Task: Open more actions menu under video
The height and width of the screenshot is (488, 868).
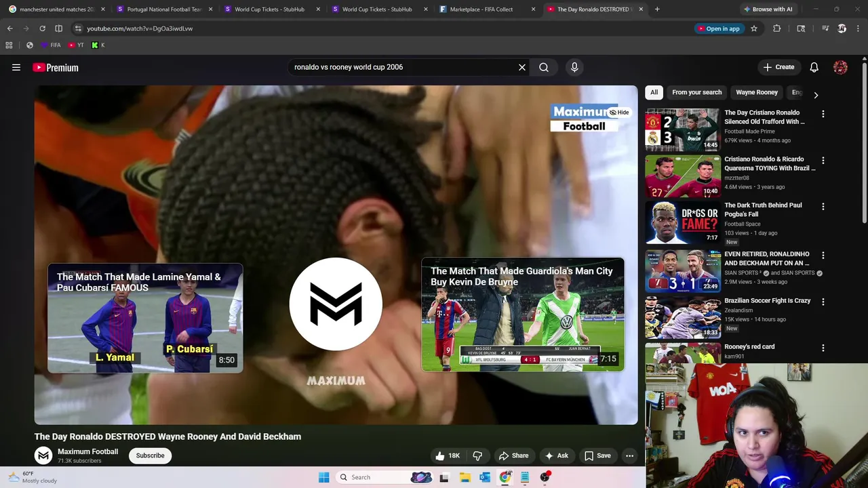Action: pyautogui.click(x=629, y=455)
